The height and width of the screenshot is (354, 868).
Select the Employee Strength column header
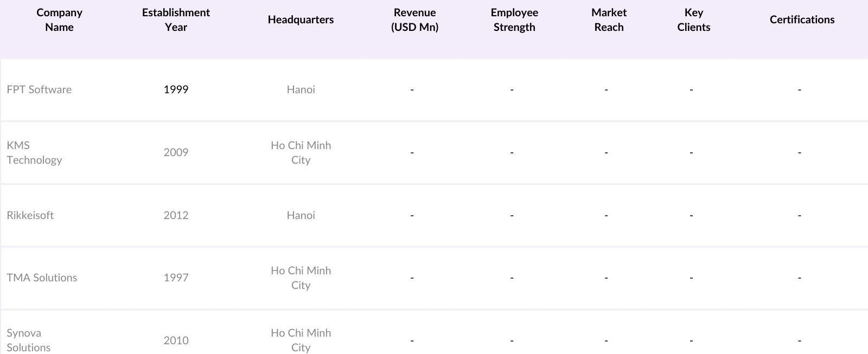click(514, 20)
